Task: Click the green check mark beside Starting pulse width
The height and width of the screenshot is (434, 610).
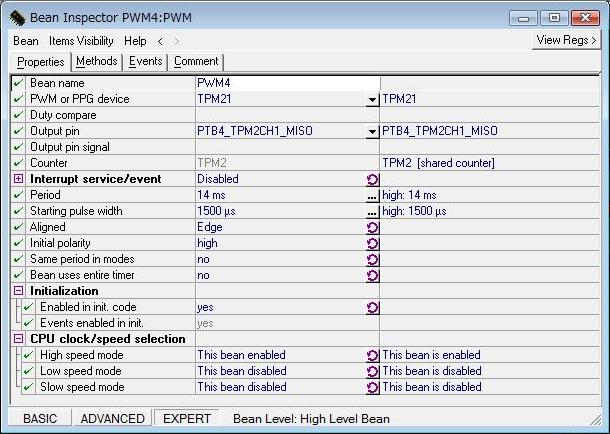Action: click(18, 211)
